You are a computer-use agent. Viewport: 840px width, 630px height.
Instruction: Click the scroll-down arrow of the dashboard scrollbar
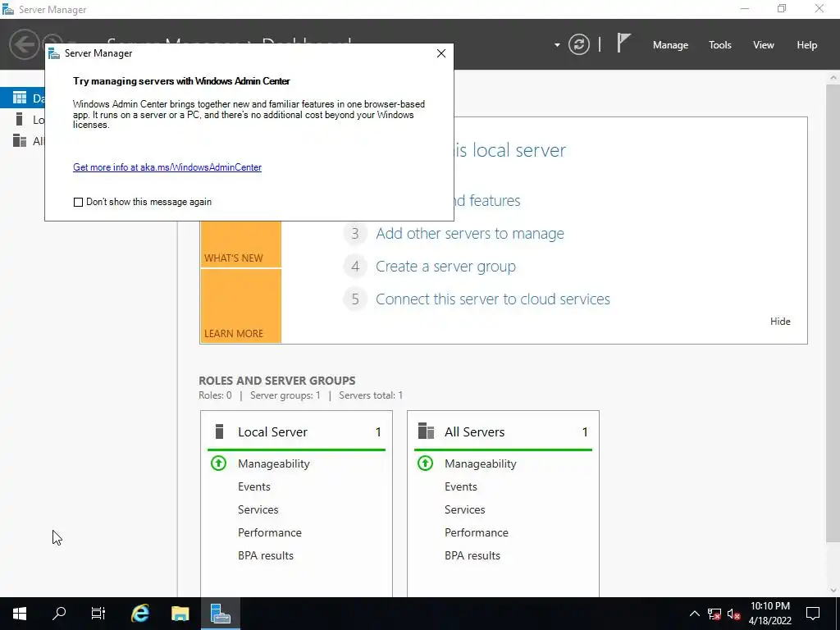pos(833,591)
